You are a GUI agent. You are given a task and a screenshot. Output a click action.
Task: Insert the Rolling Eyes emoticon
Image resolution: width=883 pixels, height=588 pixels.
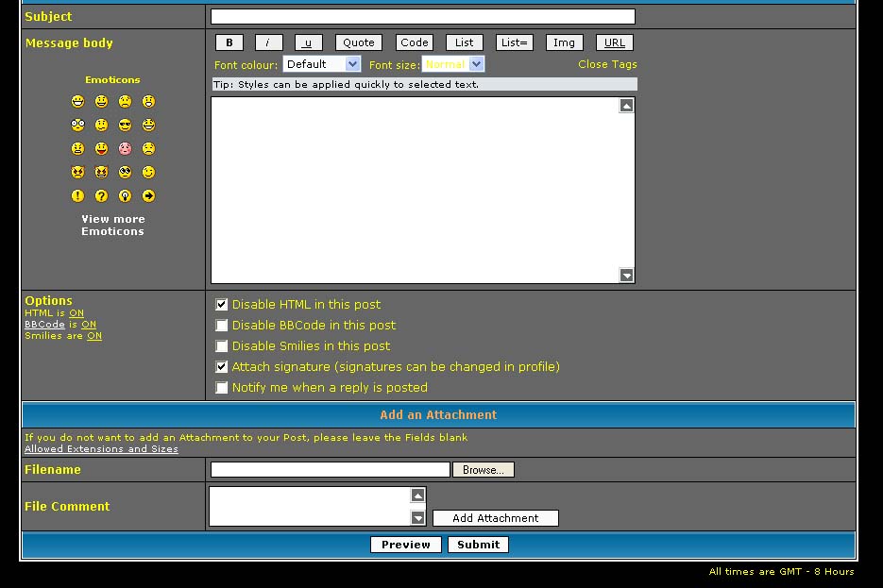pos(125,172)
